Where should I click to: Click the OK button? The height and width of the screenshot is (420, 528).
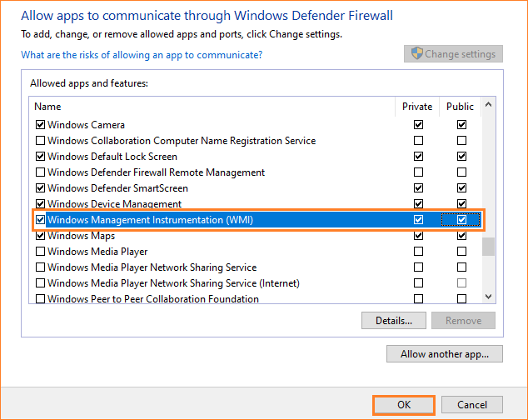click(404, 404)
